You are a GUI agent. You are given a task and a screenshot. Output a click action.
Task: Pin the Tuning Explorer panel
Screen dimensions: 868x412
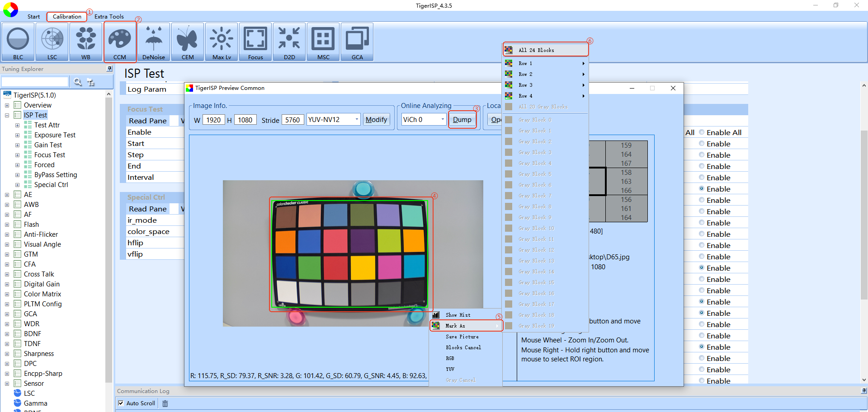109,69
